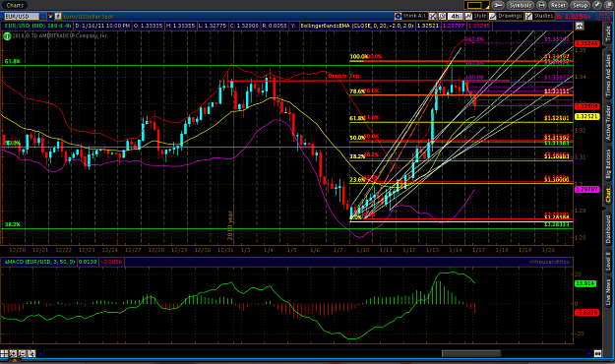Click the Symbols button

tap(521, 5)
